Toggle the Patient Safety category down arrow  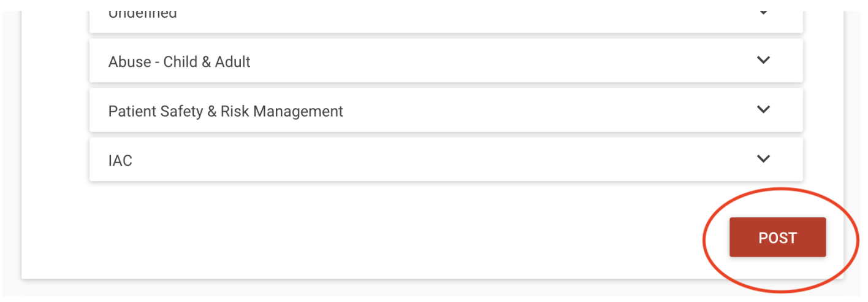pyautogui.click(x=763, y=109)
